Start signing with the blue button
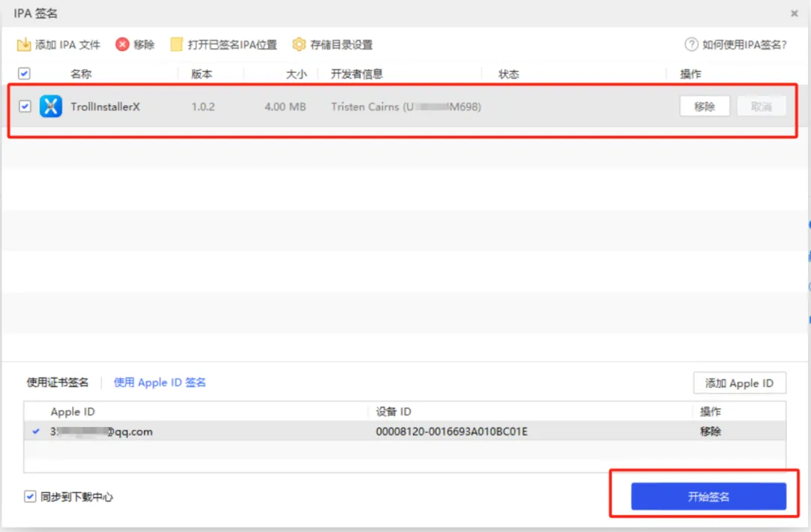The height and width of the screenshot is (532, 811). pyautogui.click(x=708, y=496)
